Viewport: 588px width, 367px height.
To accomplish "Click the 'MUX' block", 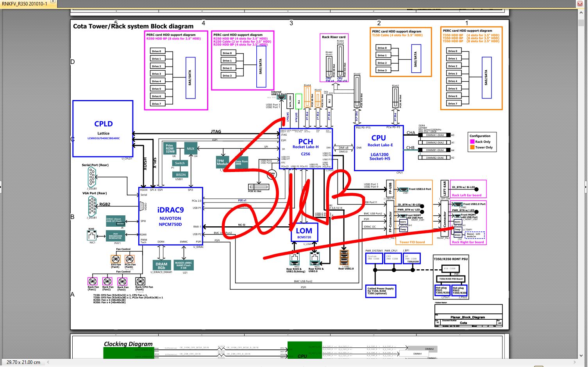I will click(191, 149).
